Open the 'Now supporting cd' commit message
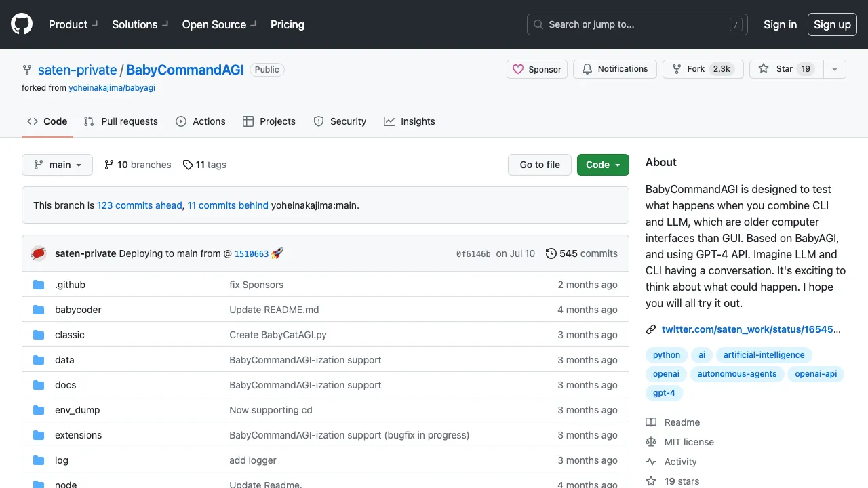 pyautogui.click(x=271, y=410)
